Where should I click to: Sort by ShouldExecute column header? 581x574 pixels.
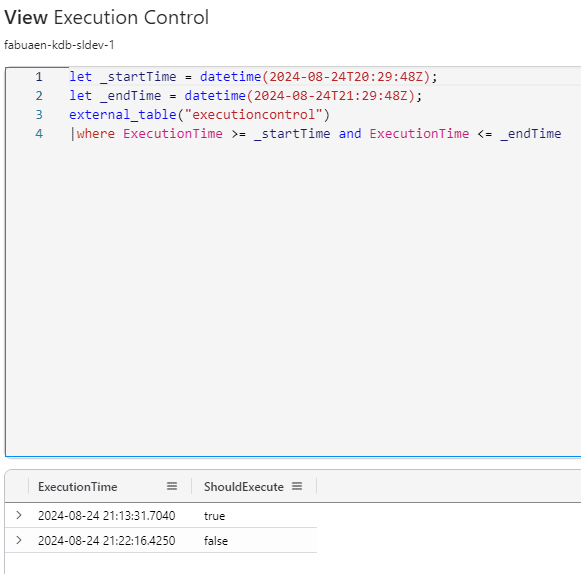(x=243, y=487)
